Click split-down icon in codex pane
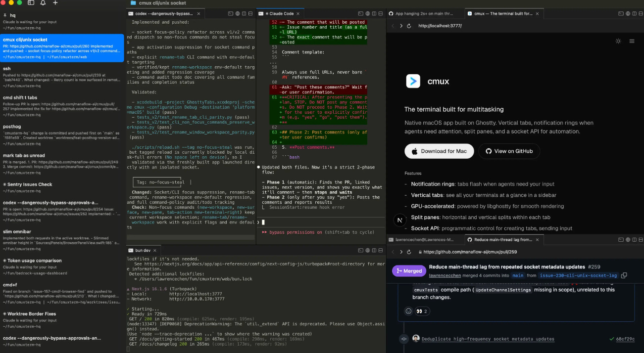Image resolution: width=644 pixels, height=353 pixels. pos(250,14)
